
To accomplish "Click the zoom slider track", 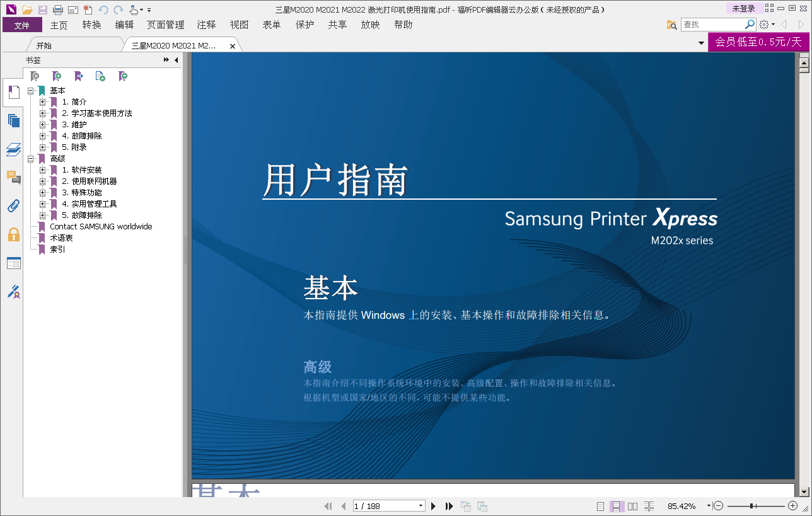I will (x=755, y=506).
